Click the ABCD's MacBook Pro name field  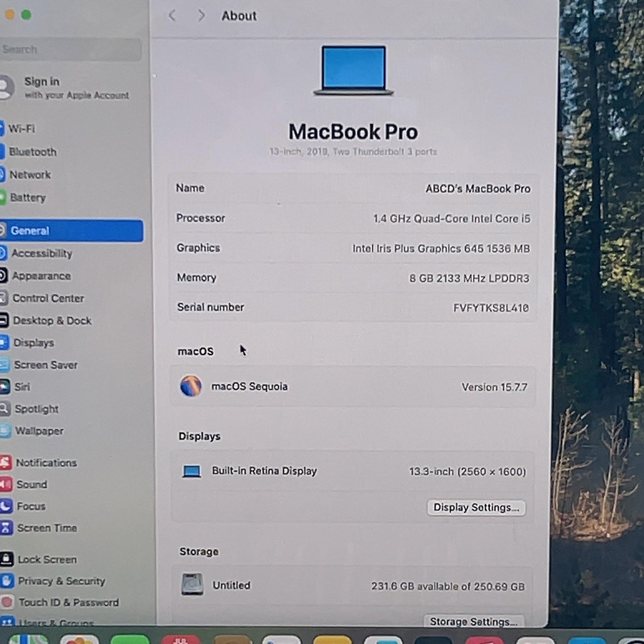pos(353,188)
